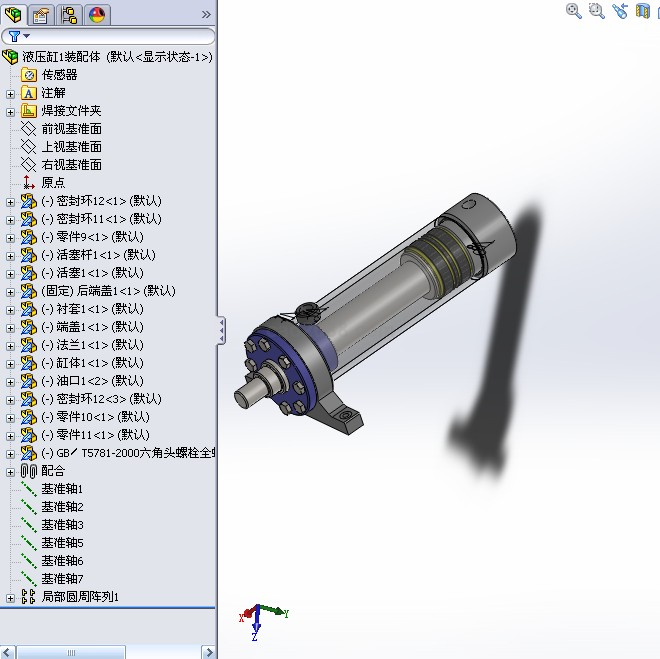Viewport: 660px width, 659px height.
Task: Expand the 配合 mates folder
Action: click(11, 471)
